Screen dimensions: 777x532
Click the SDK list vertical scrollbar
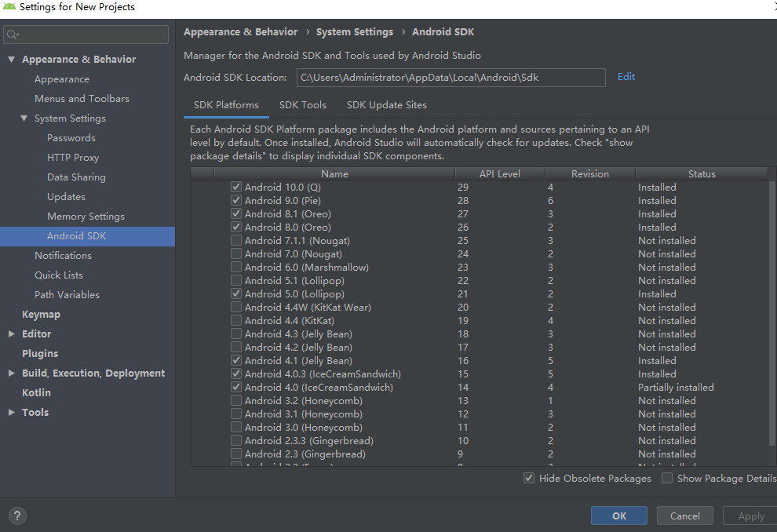772,315
